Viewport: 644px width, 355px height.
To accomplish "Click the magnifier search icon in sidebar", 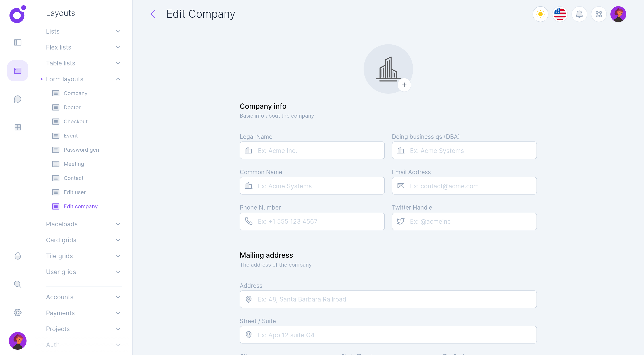I will point(17,284).
